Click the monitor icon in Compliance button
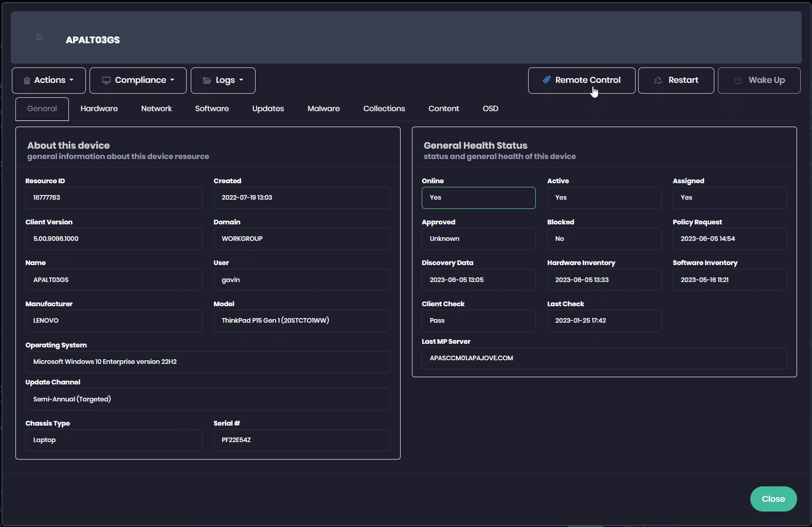The height and width of the screenshot is (527, 812). (106, 80)
